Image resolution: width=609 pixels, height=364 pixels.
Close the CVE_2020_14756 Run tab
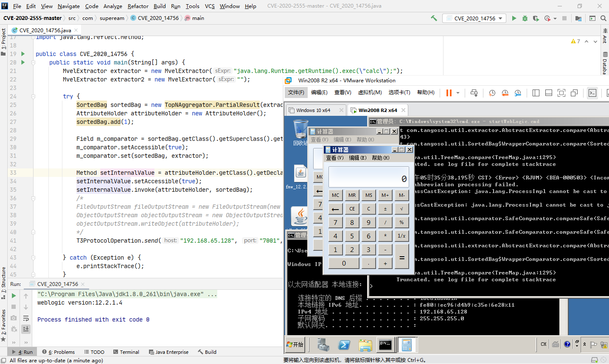[83, 284]
